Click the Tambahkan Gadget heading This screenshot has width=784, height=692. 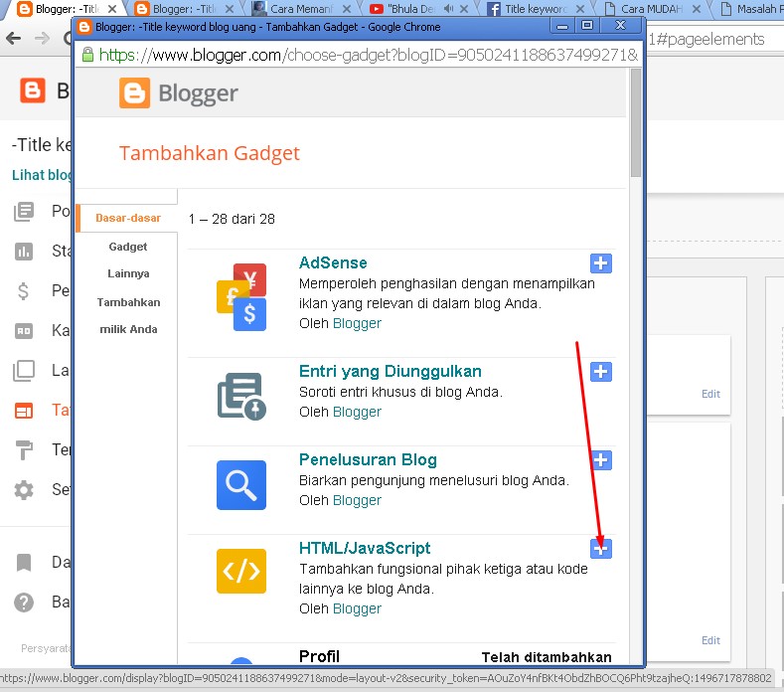click(x=209, y=153)
